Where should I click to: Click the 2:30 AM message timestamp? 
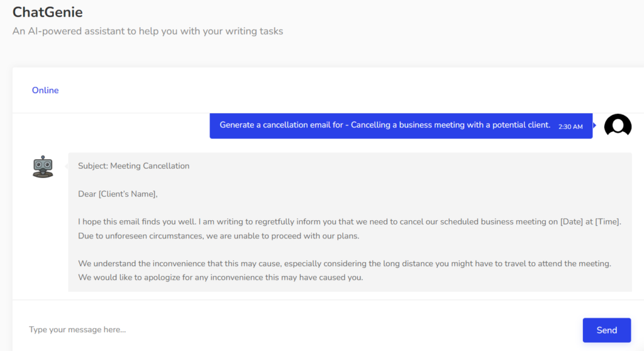coord(570,126)
